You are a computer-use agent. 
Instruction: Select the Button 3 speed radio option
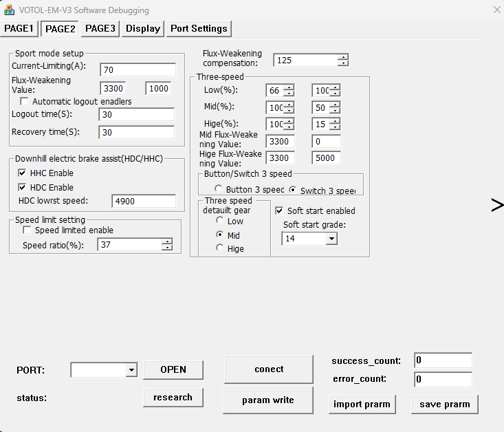[219, 189]
